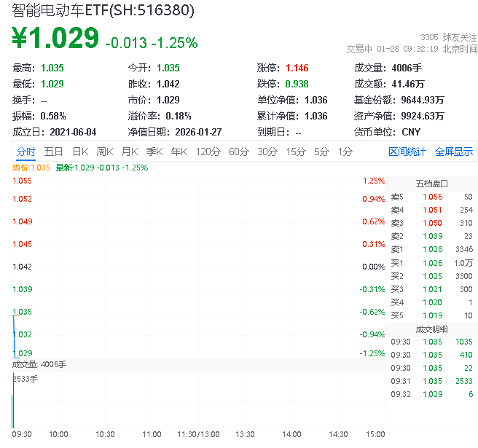Screen dimensions: 478x448
Task: Show the 年K yearly chart
Action: point(179,152)
